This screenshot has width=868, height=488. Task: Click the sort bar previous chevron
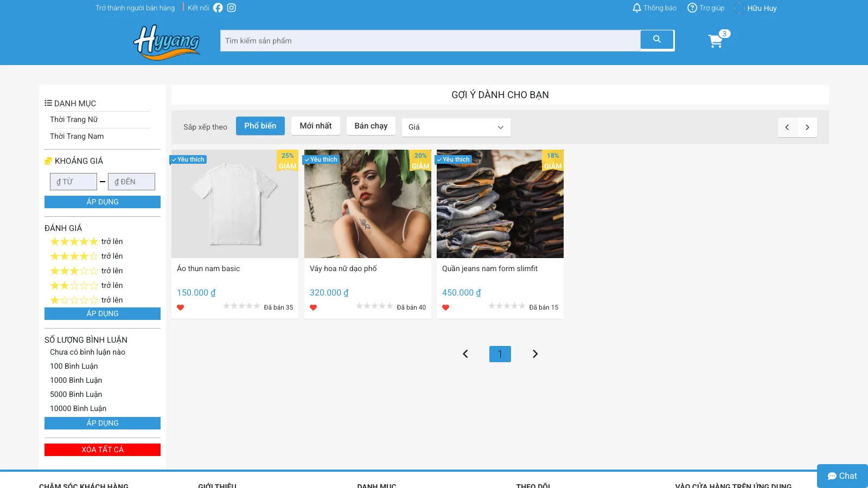point(787,127)
